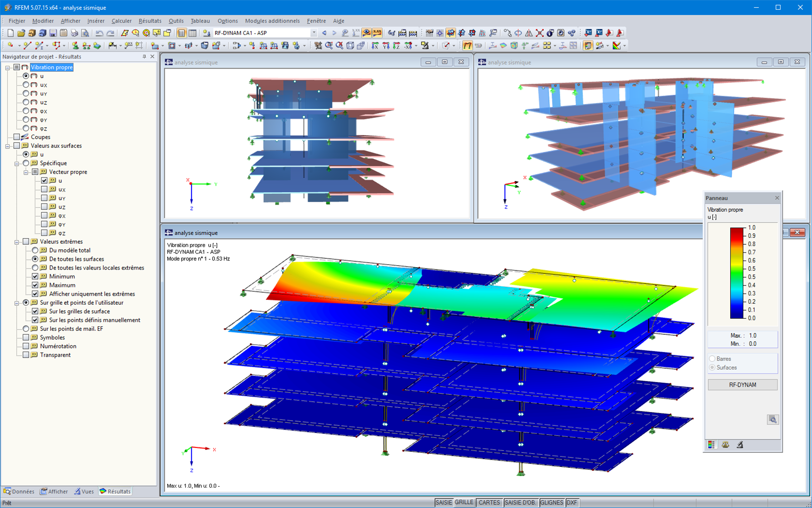Image resolution: width=812 pixels, height=508 pixels.
Task: Uncheck the Minimum extreme values option
Action: 35,276
